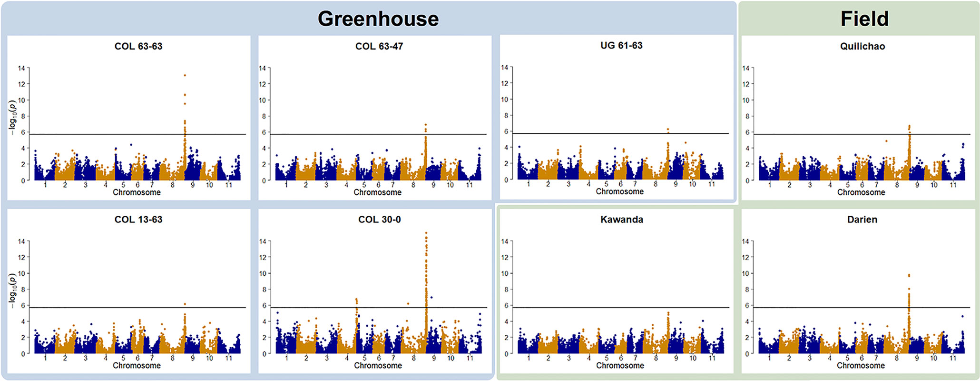Click the highest orange point in COL 63-63

[x=185, y=75]
